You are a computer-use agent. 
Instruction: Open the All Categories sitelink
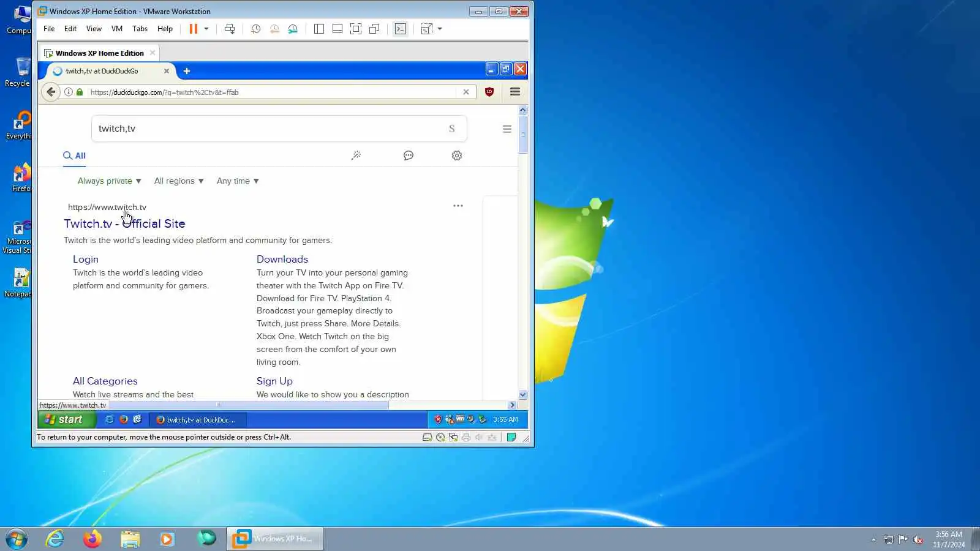(105, 381)
